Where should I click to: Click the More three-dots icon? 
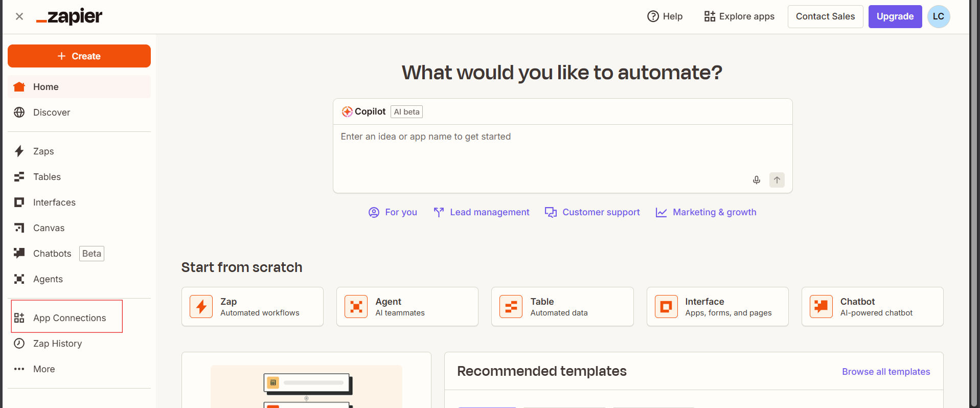(19, 369)
